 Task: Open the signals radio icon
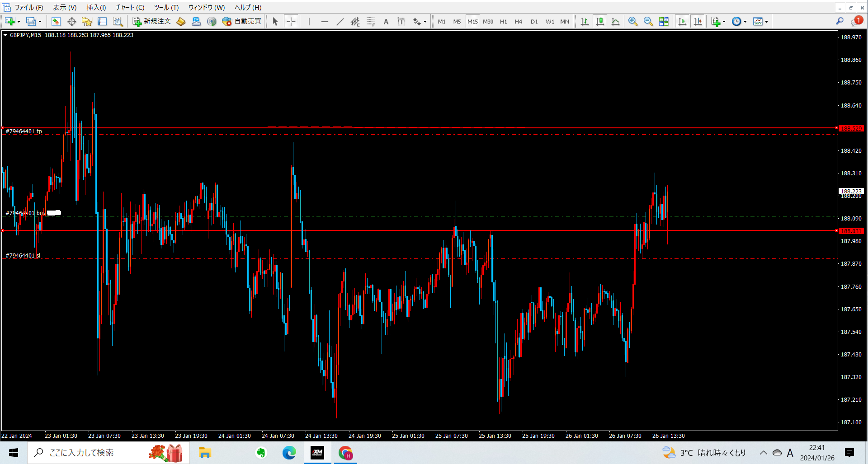[x=212, y=21]
